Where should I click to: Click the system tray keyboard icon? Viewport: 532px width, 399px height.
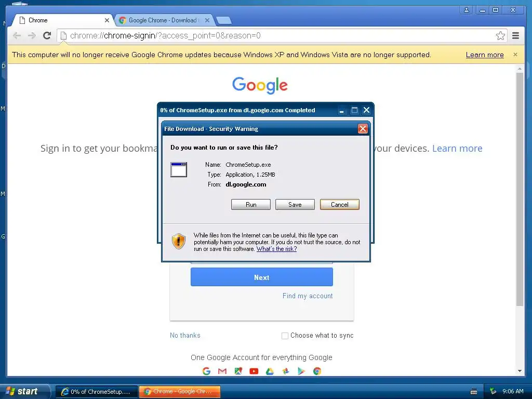click(474, 392)
